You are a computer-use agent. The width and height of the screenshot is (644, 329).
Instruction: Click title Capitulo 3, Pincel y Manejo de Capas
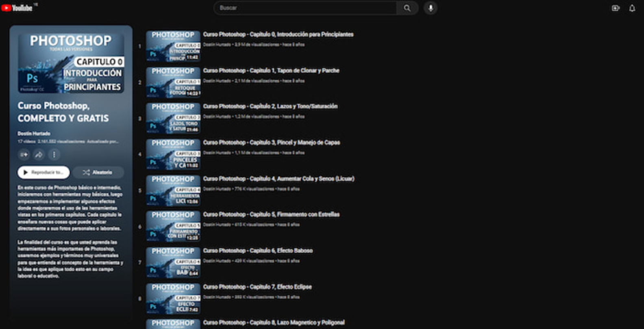[x=272, y=143]
